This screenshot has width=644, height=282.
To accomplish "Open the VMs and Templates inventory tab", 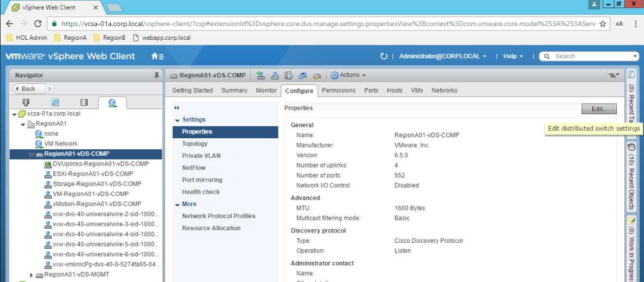I will (55, 102).
